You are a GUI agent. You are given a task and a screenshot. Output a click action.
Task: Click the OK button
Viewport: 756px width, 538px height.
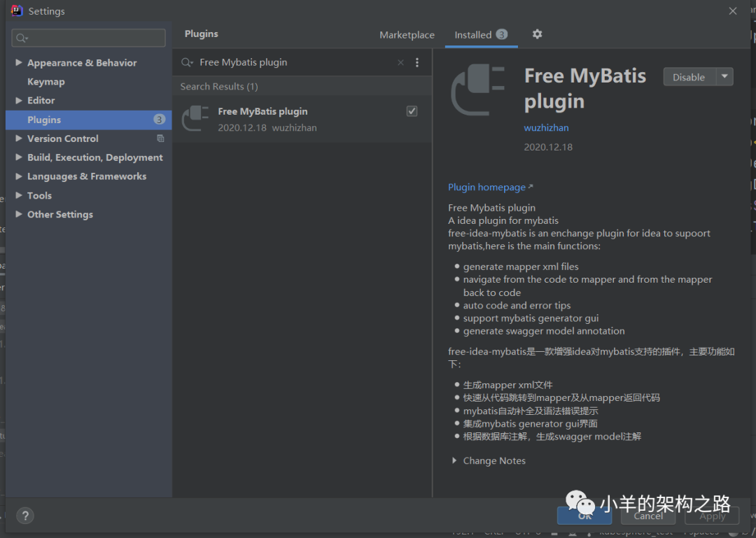(584, 516)
